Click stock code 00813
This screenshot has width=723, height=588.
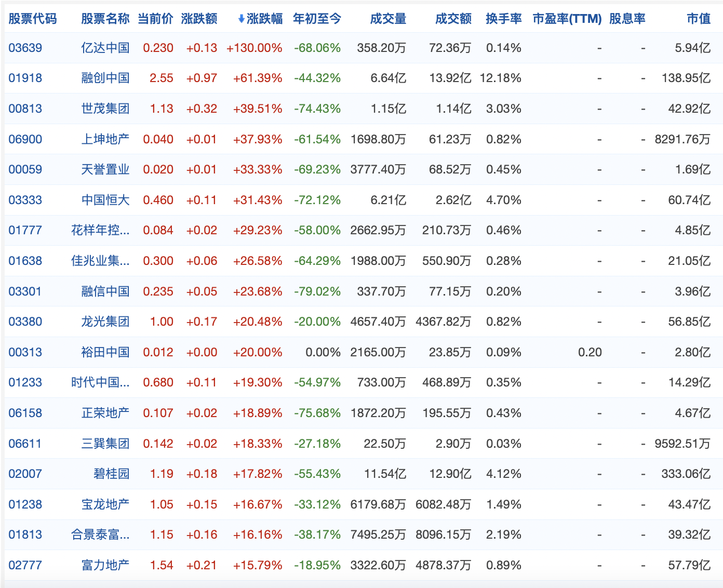click(25, 109)
